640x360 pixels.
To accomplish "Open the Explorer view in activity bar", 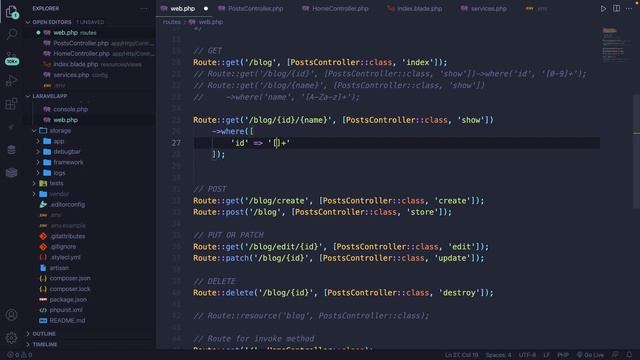I will pos(12,11).
